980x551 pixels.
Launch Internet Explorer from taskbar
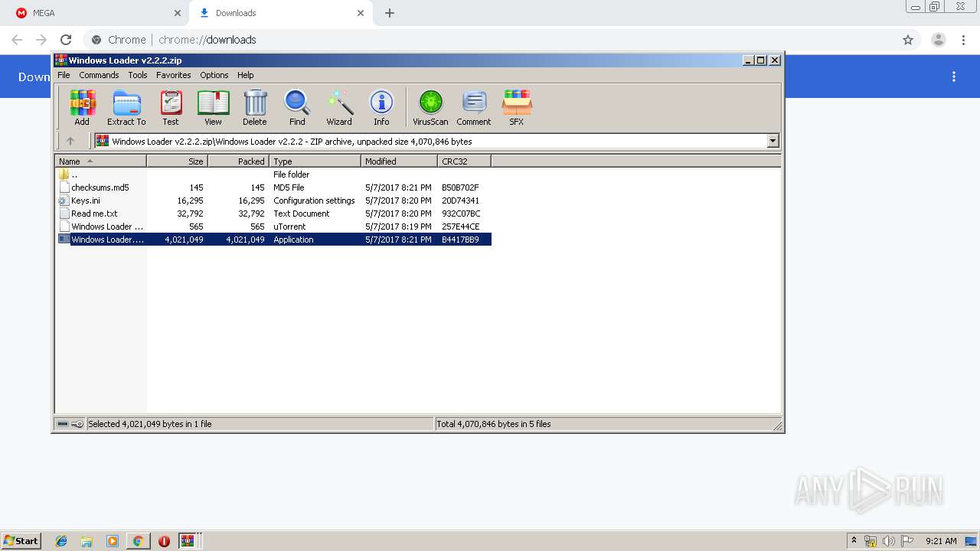[61, 541]
